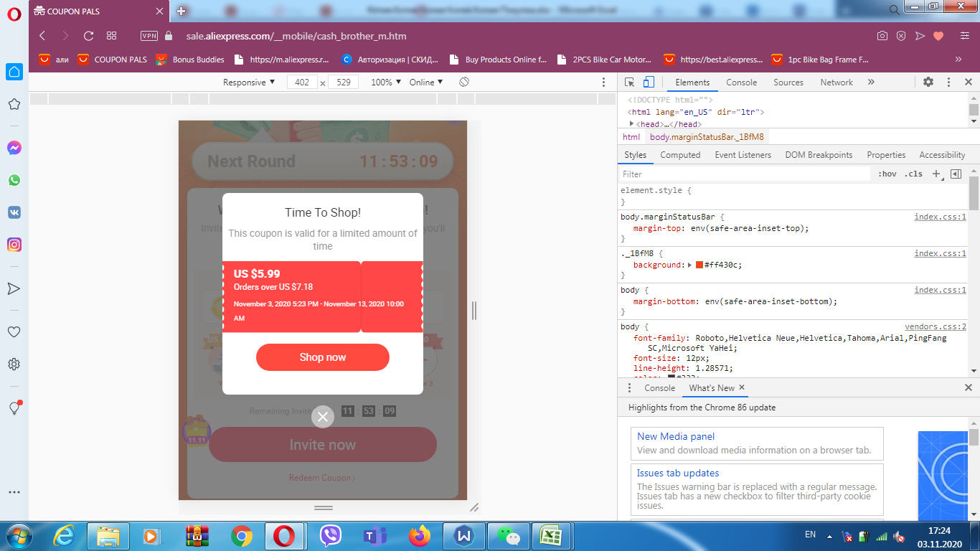Image resolution: width=980 pixels, height=551 pixels.
Task: Add new style rule plus icon
Action: pyautogui.click(x=936, y=174)
